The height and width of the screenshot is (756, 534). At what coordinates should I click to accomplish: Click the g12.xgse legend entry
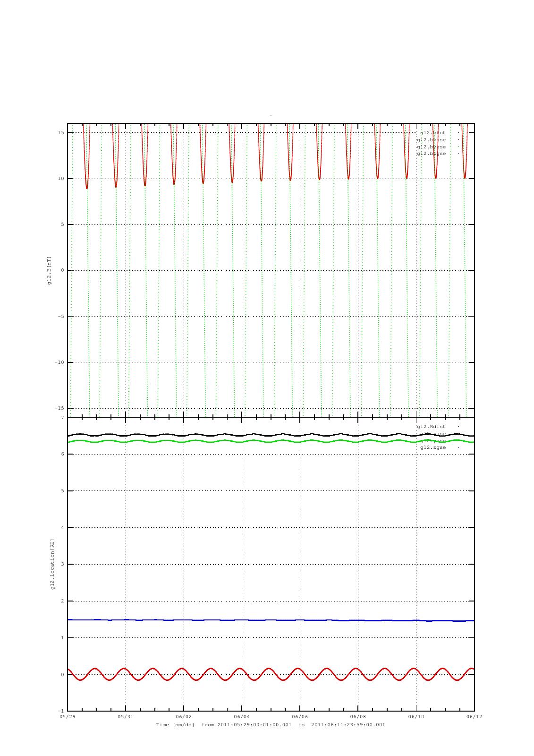(433, 434)
